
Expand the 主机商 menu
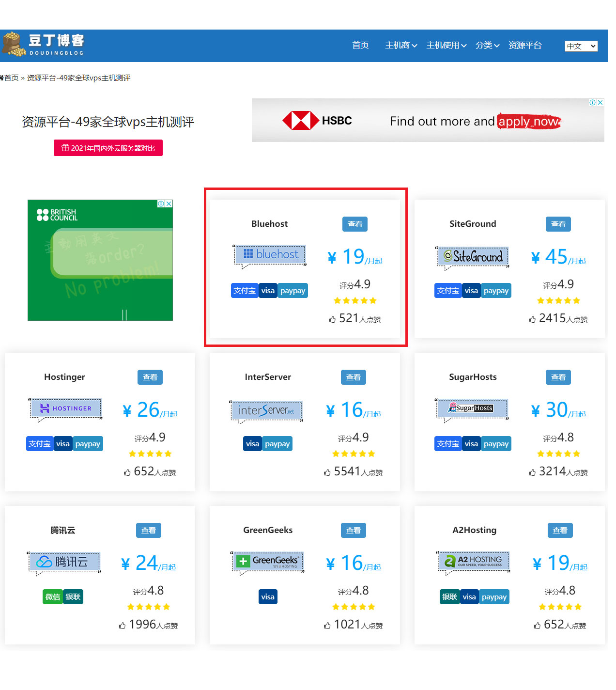(401, 45)
